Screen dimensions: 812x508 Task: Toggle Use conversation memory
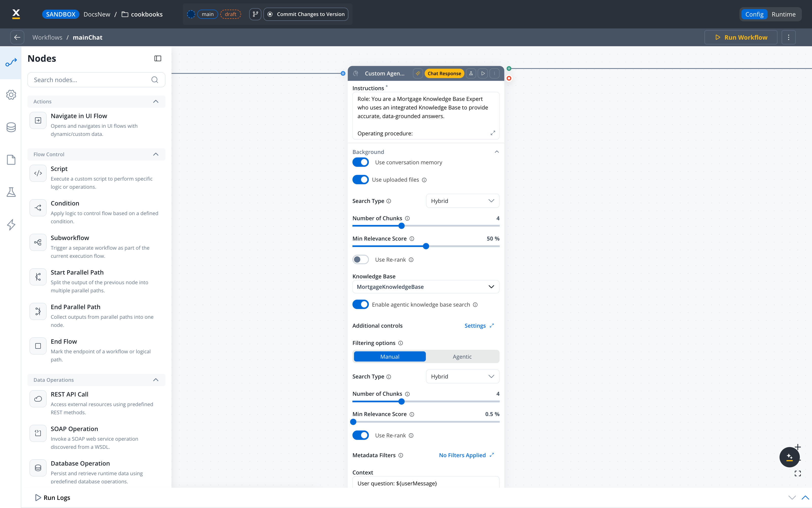click(360, 162)
